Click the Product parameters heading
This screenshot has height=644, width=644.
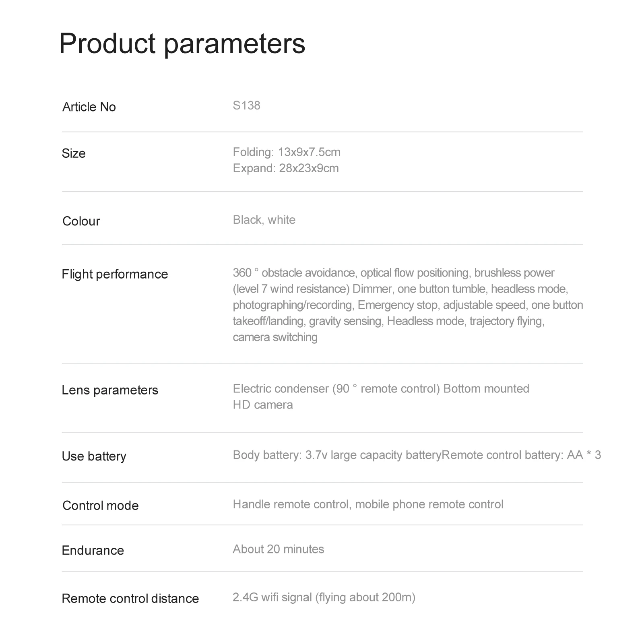click(x=182, y=44)
